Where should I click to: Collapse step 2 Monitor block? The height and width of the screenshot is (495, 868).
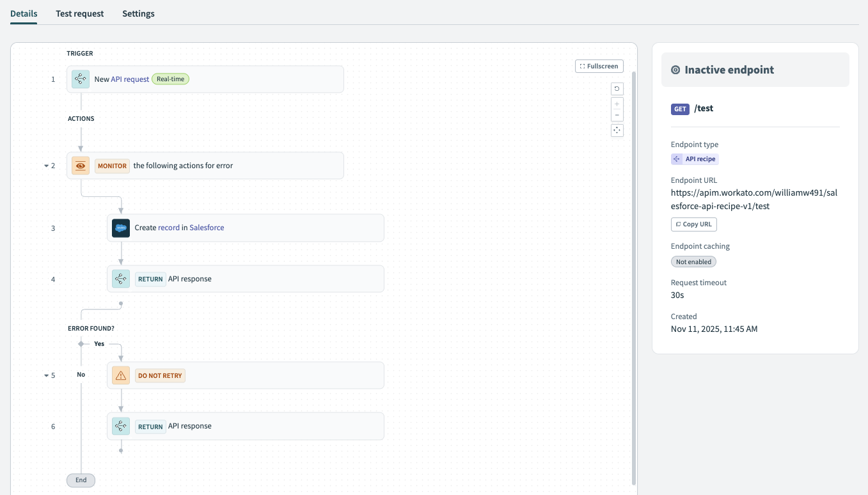(x=46, y=166)
